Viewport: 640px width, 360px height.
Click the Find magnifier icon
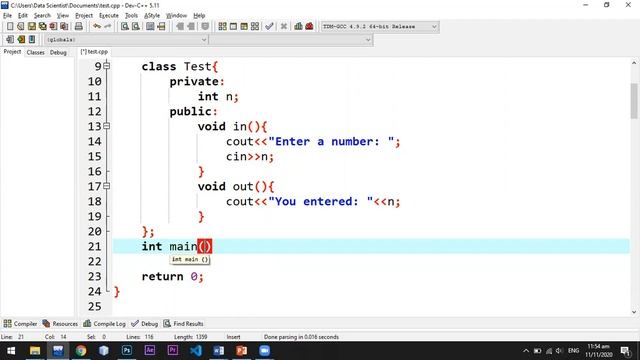click(x=125, y=27)
